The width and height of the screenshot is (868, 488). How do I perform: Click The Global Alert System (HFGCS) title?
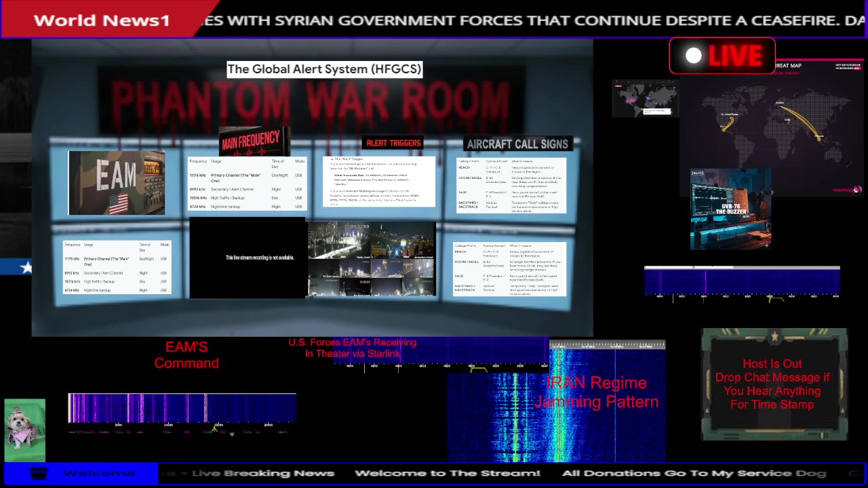click(324, 68)
